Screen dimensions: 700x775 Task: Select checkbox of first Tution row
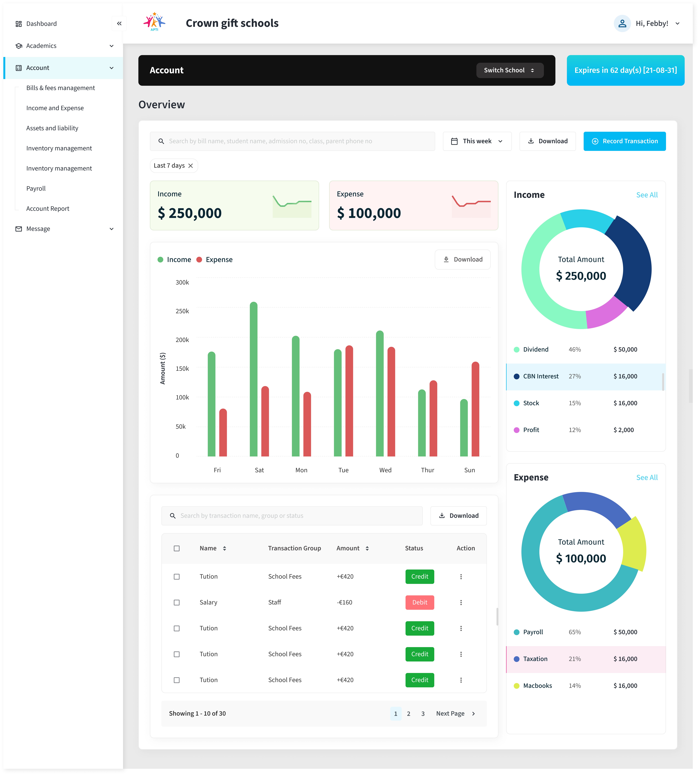tap(177, 577)
